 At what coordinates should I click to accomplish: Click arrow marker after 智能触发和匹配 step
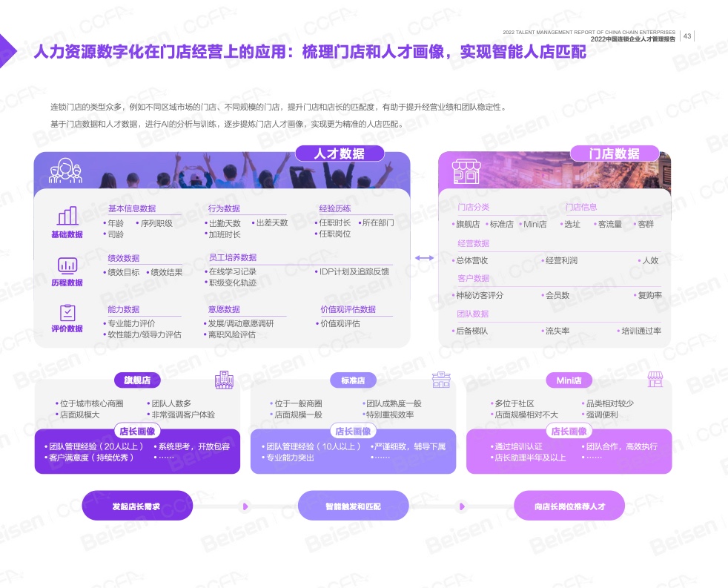(x=462, y=506)
